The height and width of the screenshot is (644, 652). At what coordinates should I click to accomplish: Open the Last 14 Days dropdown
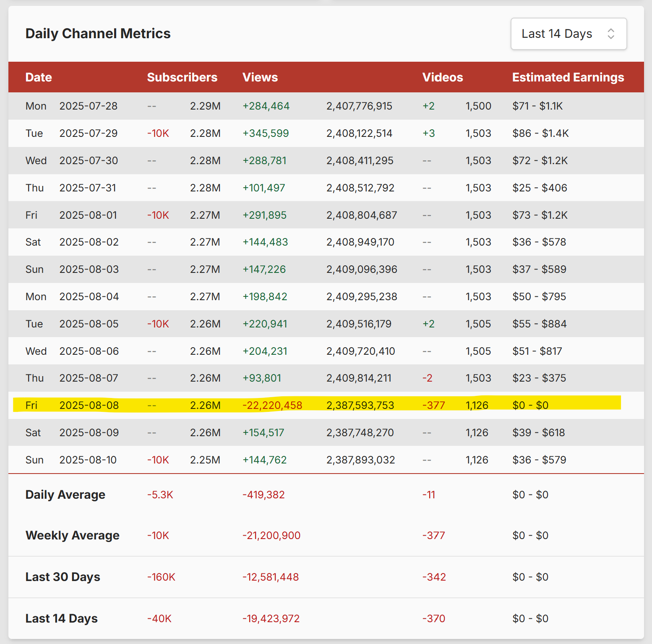pyautogui.click(x=568, y=34)
